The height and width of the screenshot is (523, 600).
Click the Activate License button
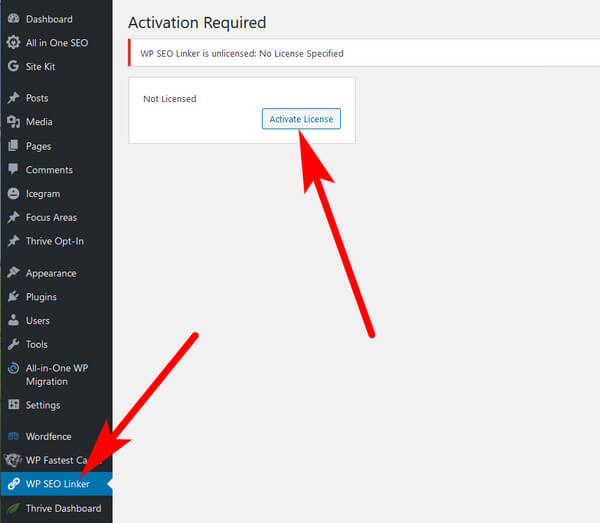301,119
